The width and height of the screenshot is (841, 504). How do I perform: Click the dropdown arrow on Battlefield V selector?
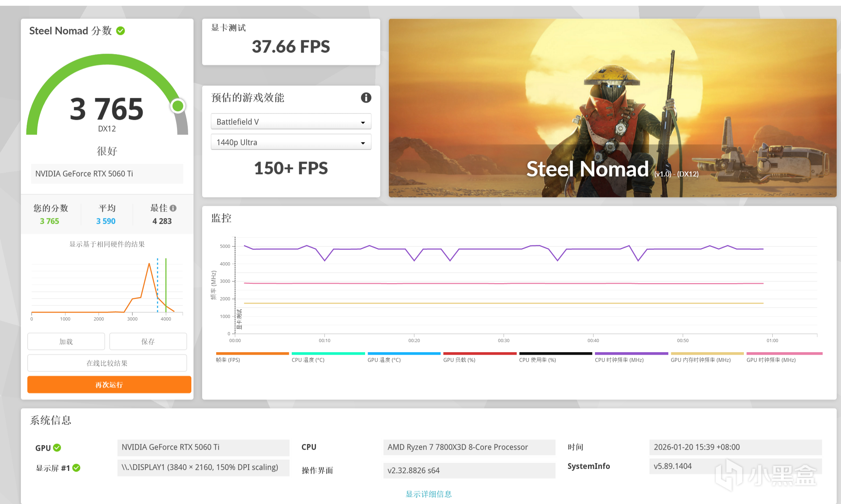point(363,122)
